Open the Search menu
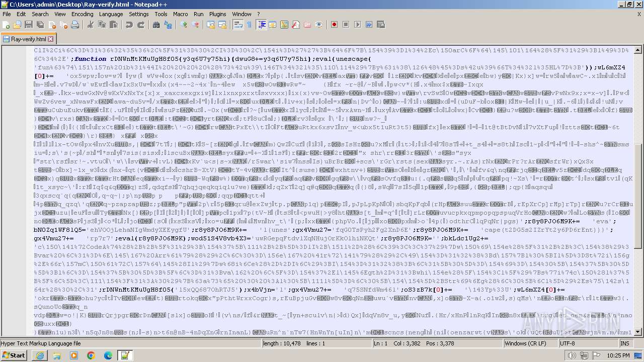Viewport: 644px width, 362px height. click(40, 14)
